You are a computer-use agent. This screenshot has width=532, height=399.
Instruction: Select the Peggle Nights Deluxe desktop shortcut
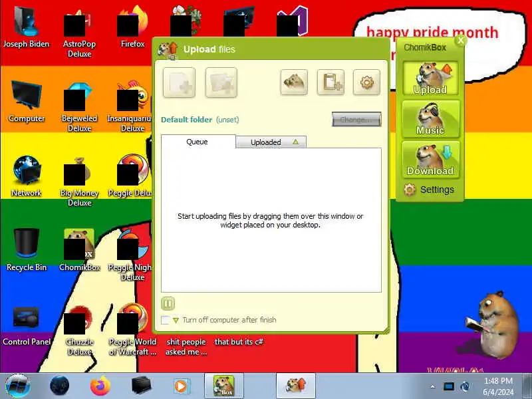click(130, 256)
